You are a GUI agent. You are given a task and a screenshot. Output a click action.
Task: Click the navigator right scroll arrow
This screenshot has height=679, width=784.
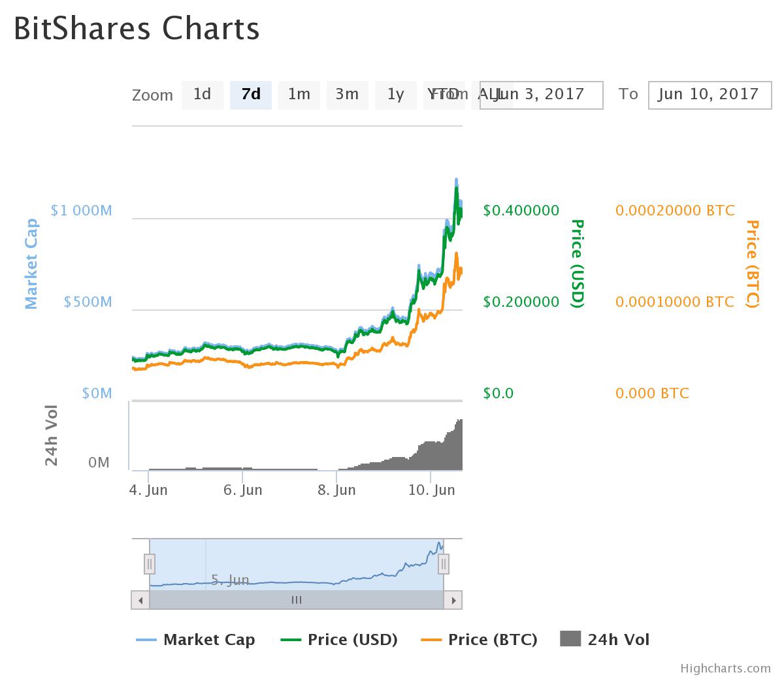tap(455, 599)
